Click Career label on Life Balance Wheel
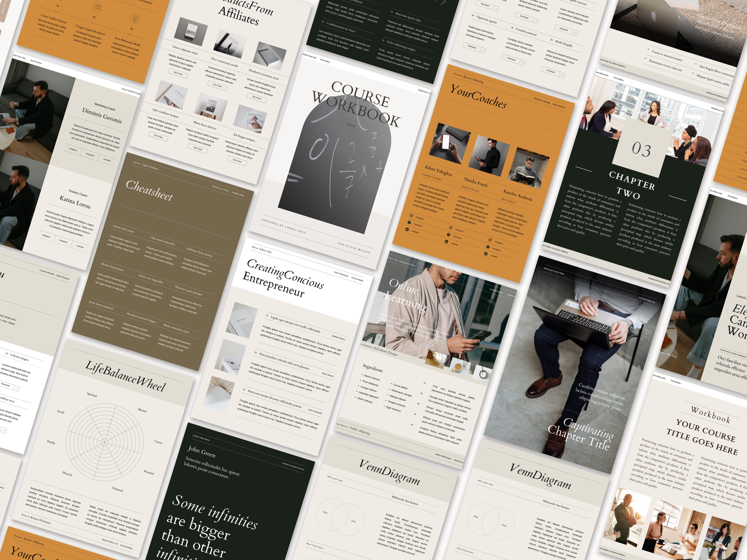The height and width of the screenshot is (560, 747). [158, 442]
